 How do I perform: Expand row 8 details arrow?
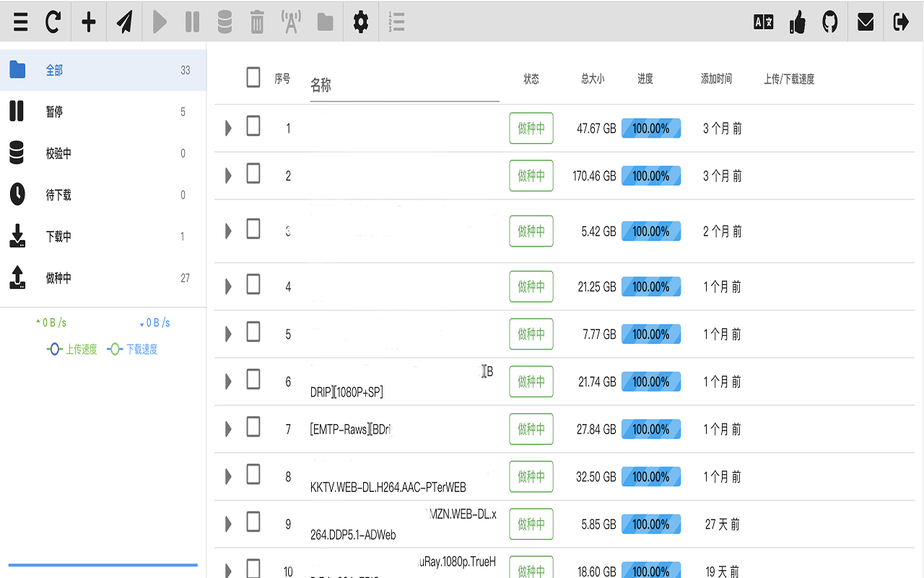coord(228,476)
